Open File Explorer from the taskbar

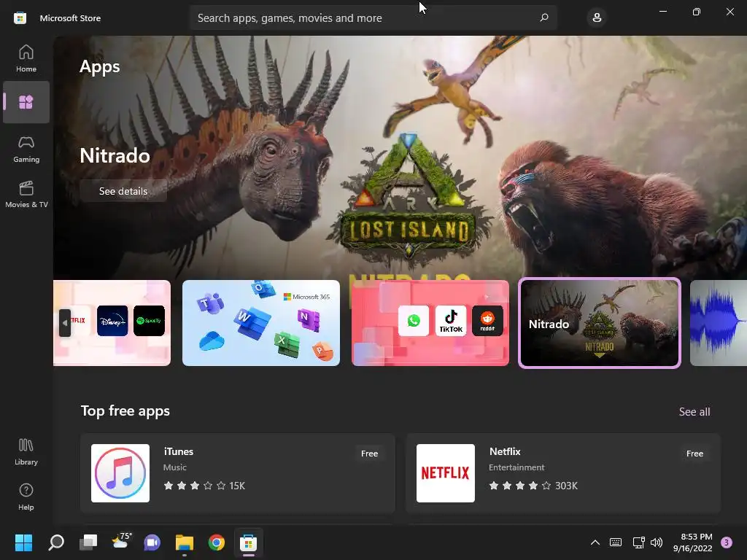point(185,542)
